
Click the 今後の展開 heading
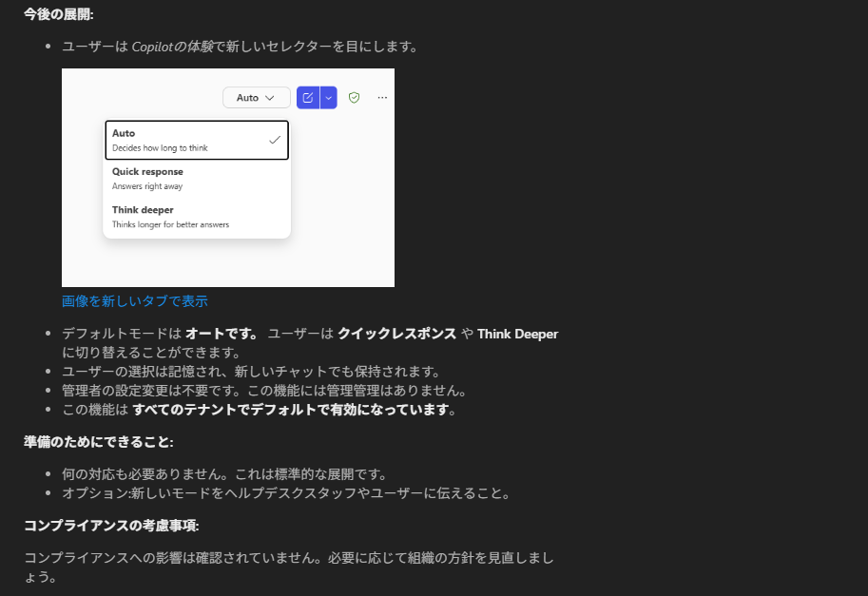tap(59, 14)
